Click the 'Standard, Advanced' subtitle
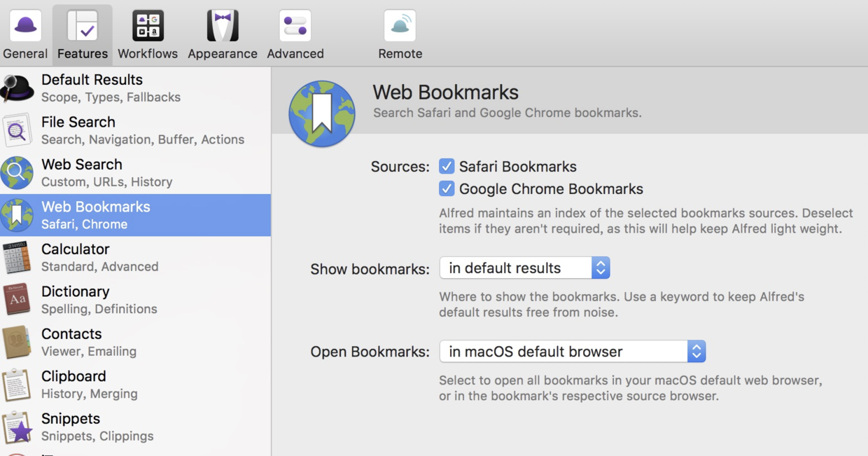The height and width of the screenshot is (456, 868). (99, 267)
